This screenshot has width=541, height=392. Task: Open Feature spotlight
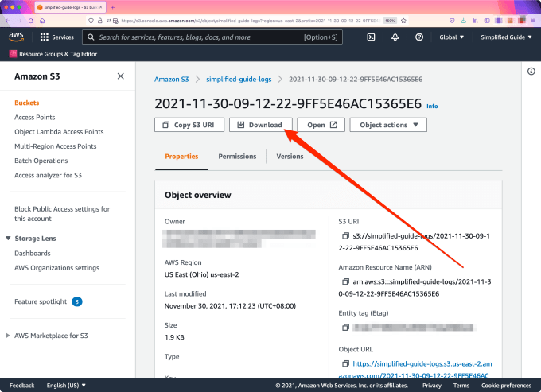(x=41, y=301)
